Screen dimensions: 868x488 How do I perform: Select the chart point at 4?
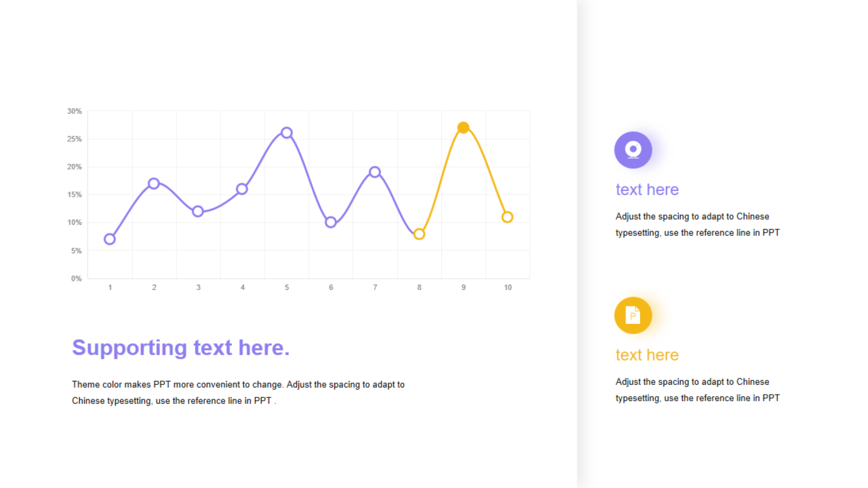coord(242,189)
